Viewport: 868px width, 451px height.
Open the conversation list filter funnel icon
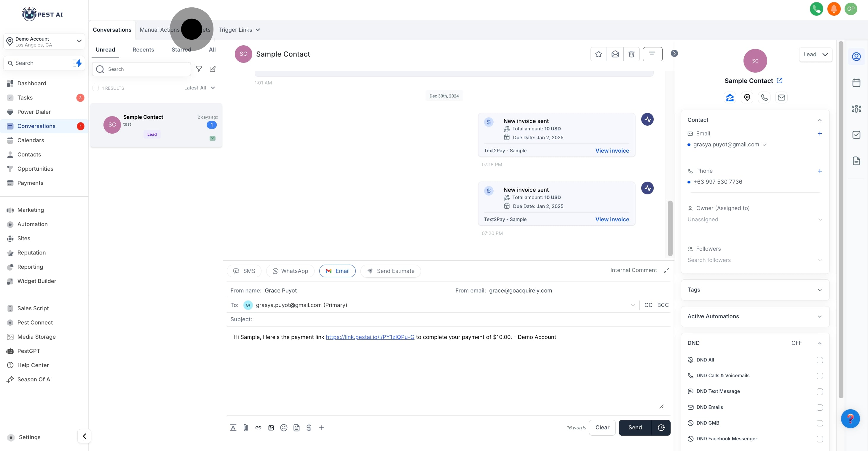click(x=199, y=69)
